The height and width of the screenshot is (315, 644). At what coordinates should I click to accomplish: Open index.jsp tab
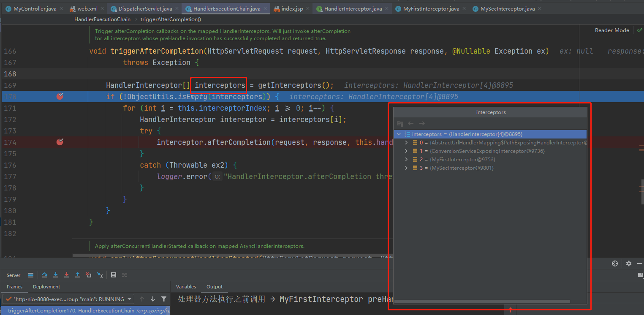pyautogui.click(x=292, y=8)
